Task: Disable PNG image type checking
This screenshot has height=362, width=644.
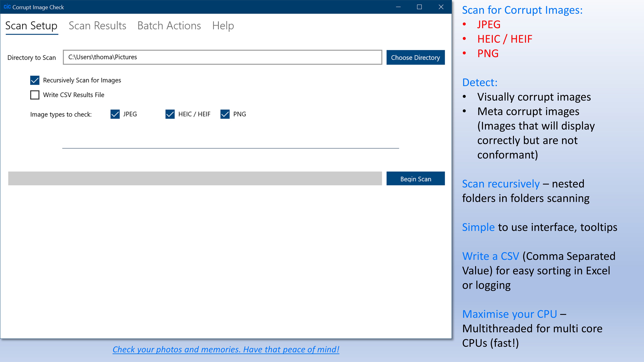Action: pyautogui.click(x=225, y=114)
